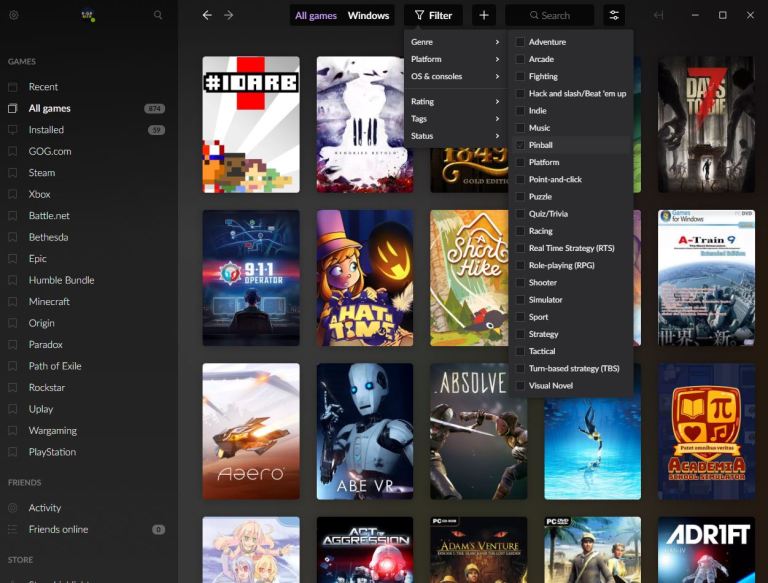Click the All games library icon
The width and height of the screenshot is (768, 583).
pyautogui.click(x=13, y=108)
